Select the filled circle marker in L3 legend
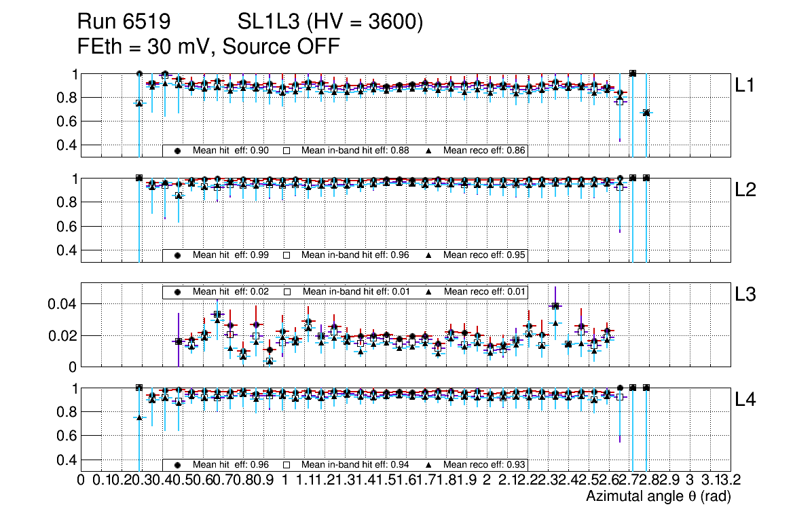 tap(178, 292)
